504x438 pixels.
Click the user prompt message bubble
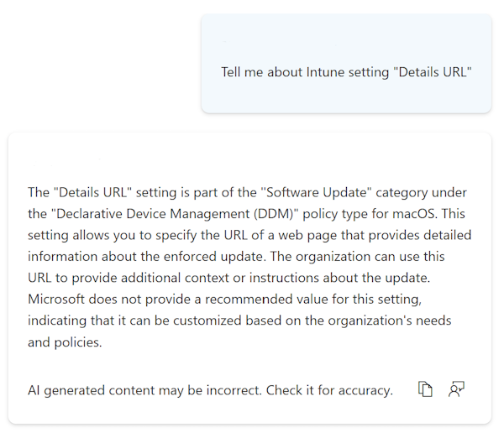[346, 63]
